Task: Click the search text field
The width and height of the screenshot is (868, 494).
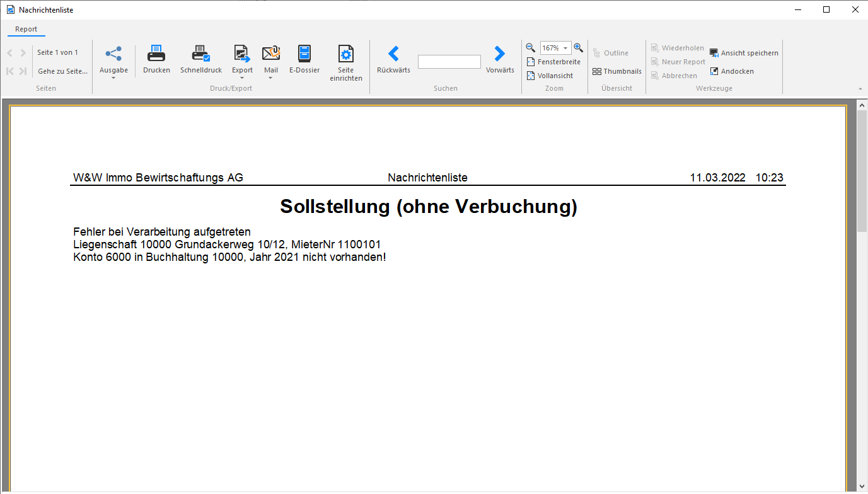Action: pos(449,62)
